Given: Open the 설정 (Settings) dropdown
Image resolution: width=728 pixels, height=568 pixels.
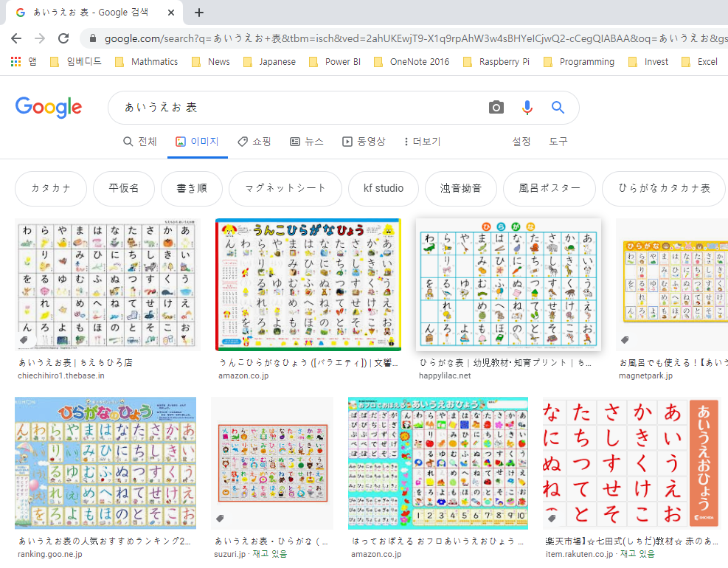Looking at the screenshot, I should click(x=521, y=142).
